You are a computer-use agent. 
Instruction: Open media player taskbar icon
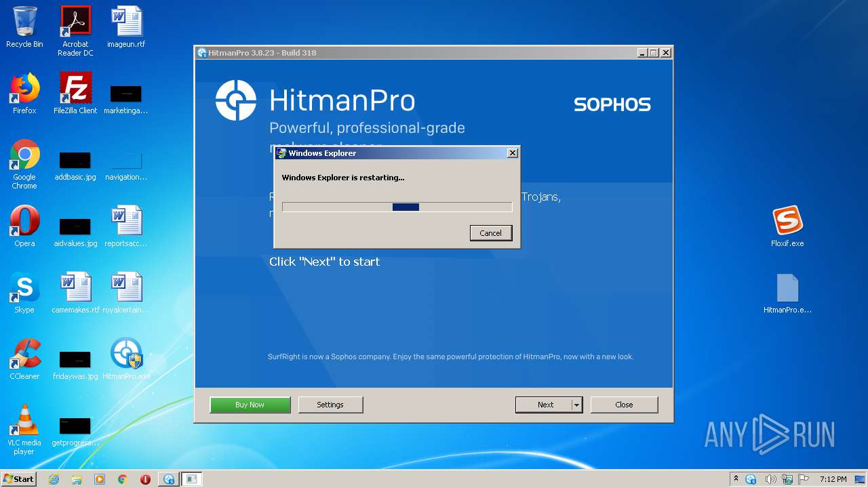[x=100, y=479]
